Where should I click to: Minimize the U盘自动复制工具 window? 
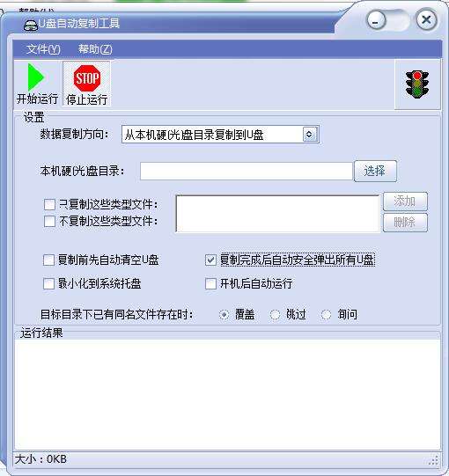point(376,21)
